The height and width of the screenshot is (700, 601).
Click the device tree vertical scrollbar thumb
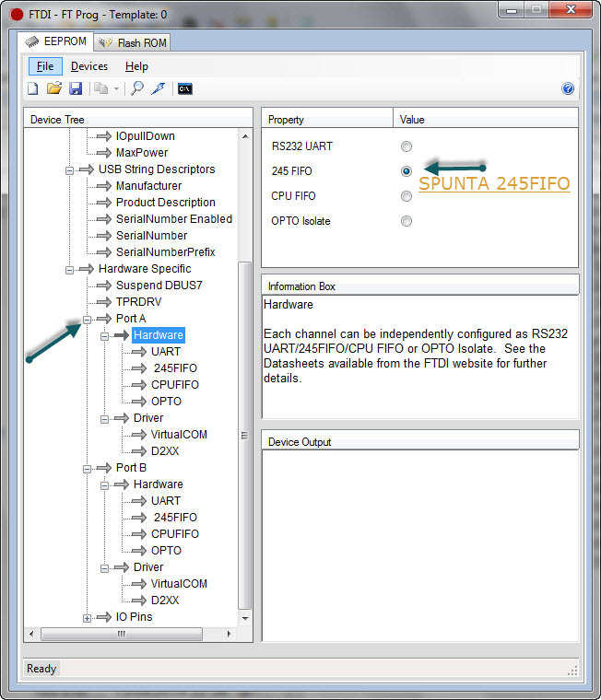tap(245, 436)
